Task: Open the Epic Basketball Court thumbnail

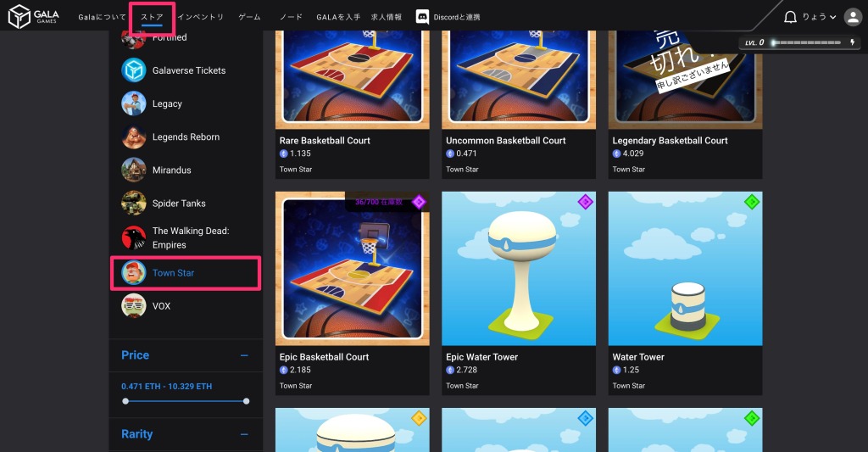Action: coord(352,269)
